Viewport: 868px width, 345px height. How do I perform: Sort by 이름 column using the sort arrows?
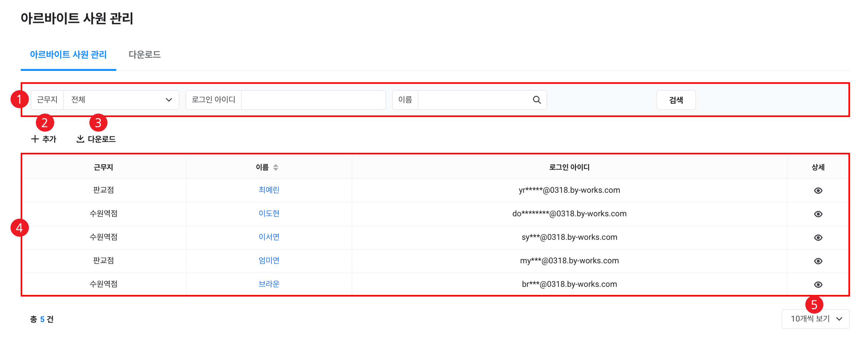(276, 167)
